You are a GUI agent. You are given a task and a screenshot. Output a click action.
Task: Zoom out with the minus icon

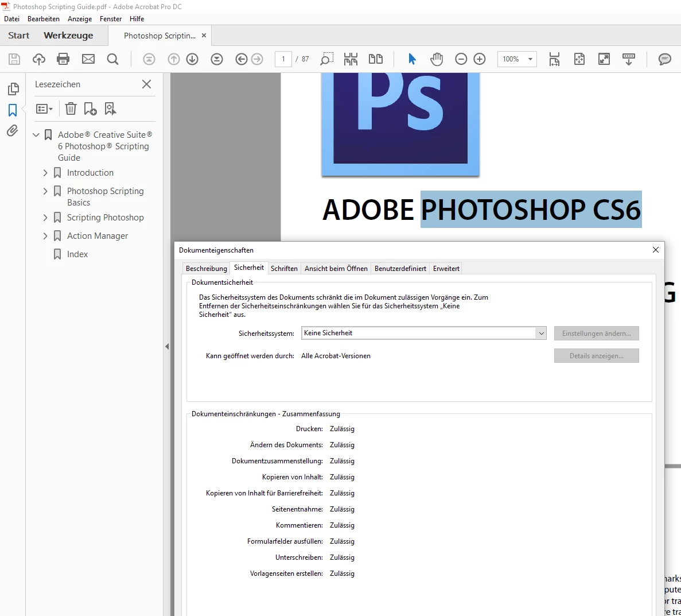point(461,59)
